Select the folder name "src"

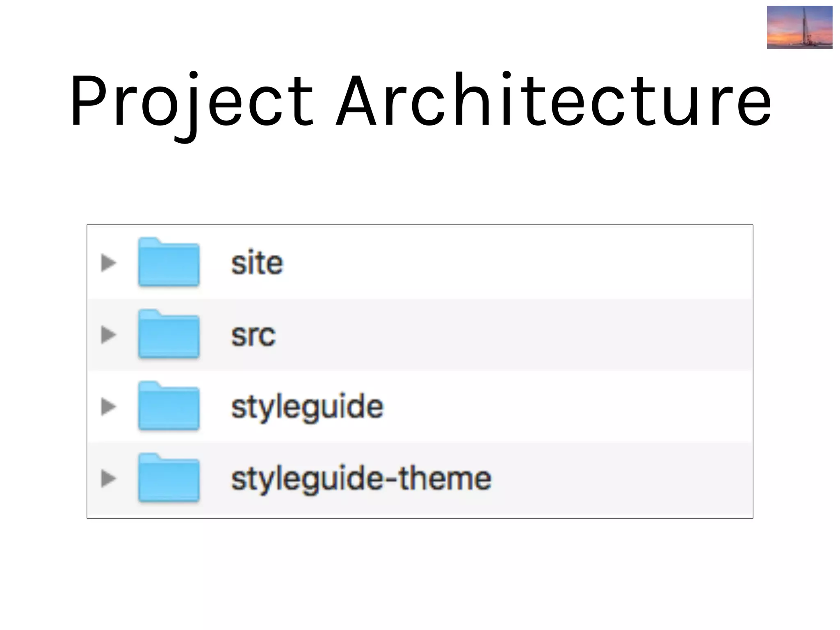coord(253,335)
